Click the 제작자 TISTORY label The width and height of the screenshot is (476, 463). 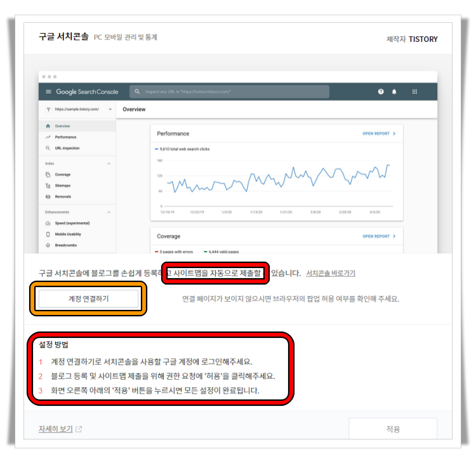412,39
